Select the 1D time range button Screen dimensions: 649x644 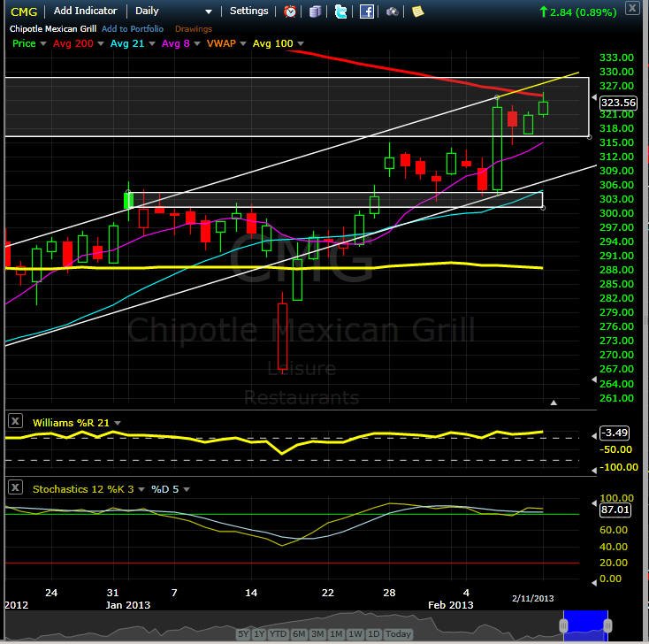374,633
